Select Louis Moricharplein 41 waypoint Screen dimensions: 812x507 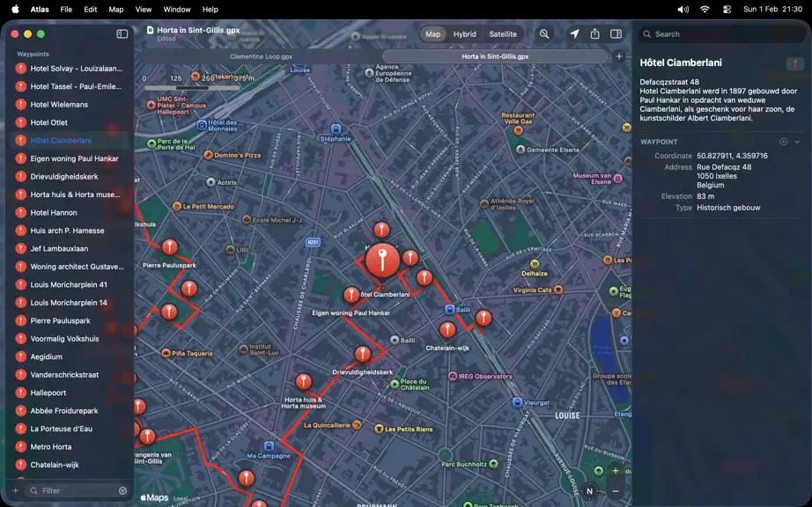70,284
